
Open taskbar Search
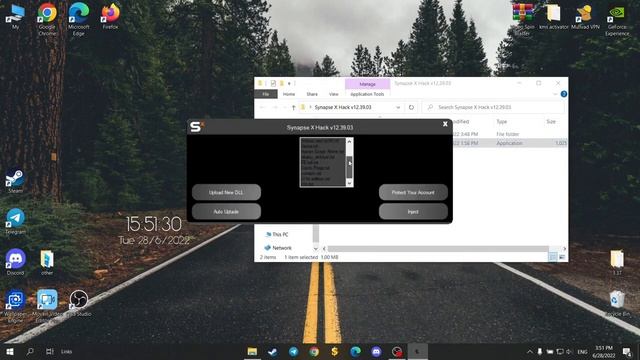click(x=30, y=351)
